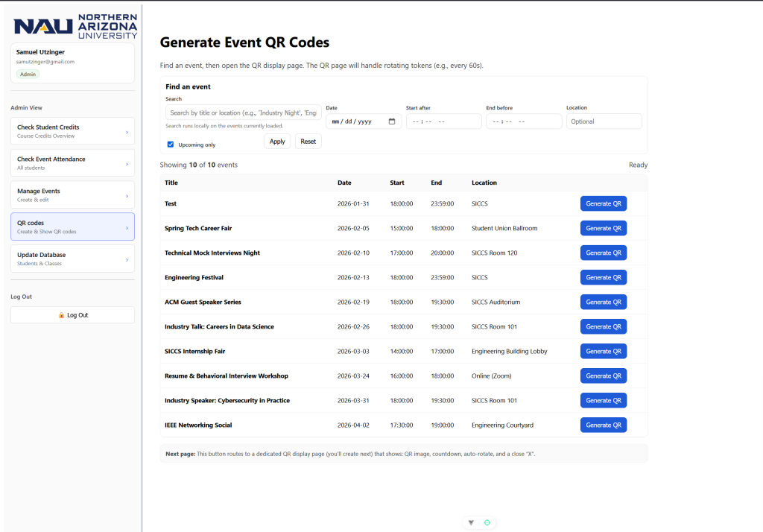Focus the event search text field
The width and height of the screenshot is (763, 532).
pos(244,113)
